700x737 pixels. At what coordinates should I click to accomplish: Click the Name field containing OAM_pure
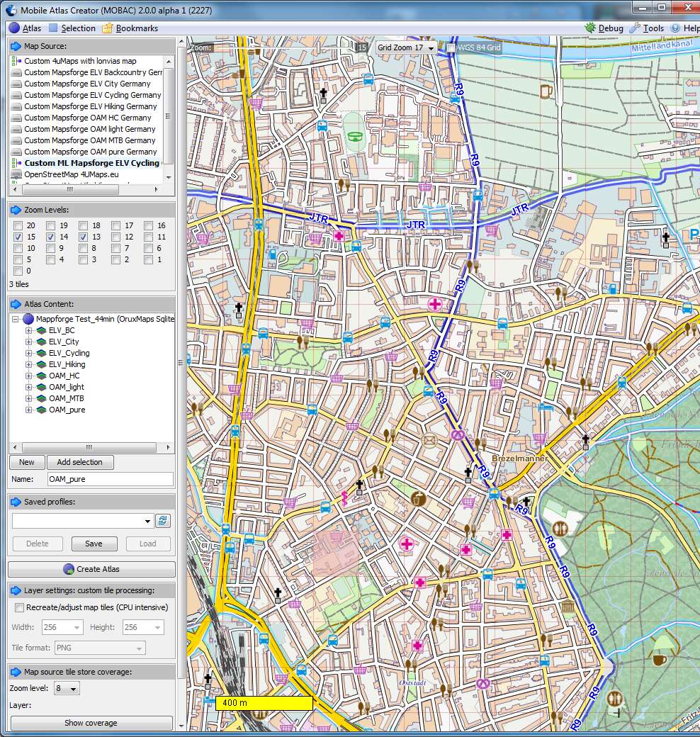110,479
